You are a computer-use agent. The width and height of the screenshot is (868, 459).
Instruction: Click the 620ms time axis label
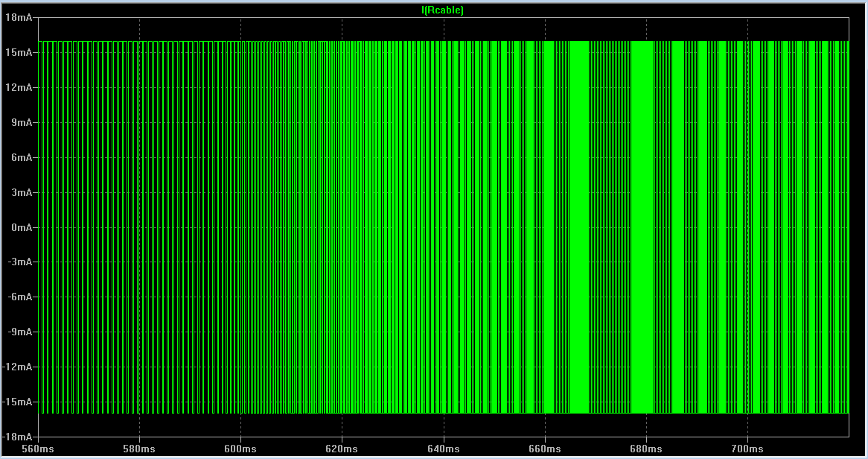342,449
